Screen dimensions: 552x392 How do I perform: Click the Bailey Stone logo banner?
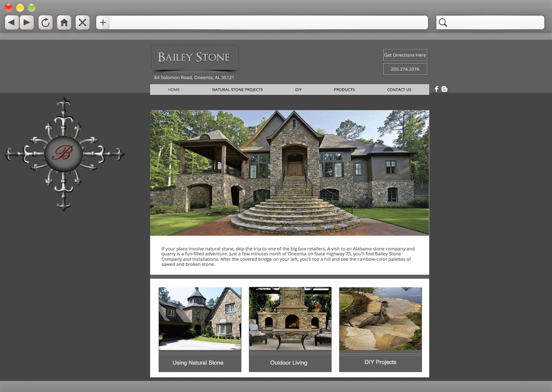click(x=195, y=57)
